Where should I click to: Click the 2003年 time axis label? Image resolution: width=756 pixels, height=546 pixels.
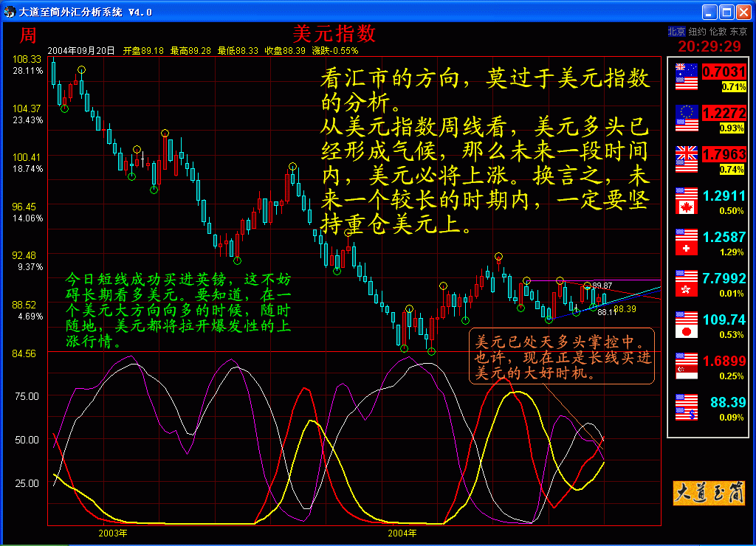[113, 533]
